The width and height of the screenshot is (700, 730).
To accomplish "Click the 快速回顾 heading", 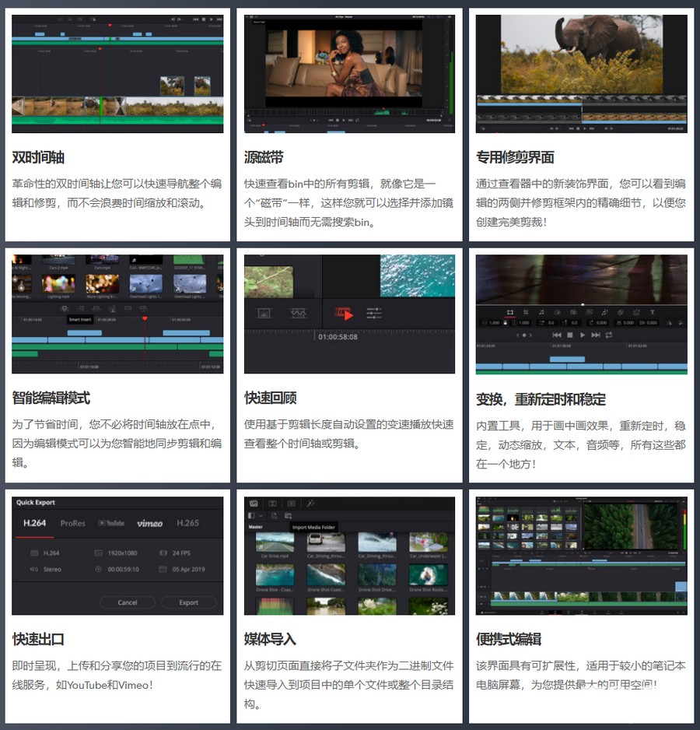I will pyautogui.click(x=270, y=398).
